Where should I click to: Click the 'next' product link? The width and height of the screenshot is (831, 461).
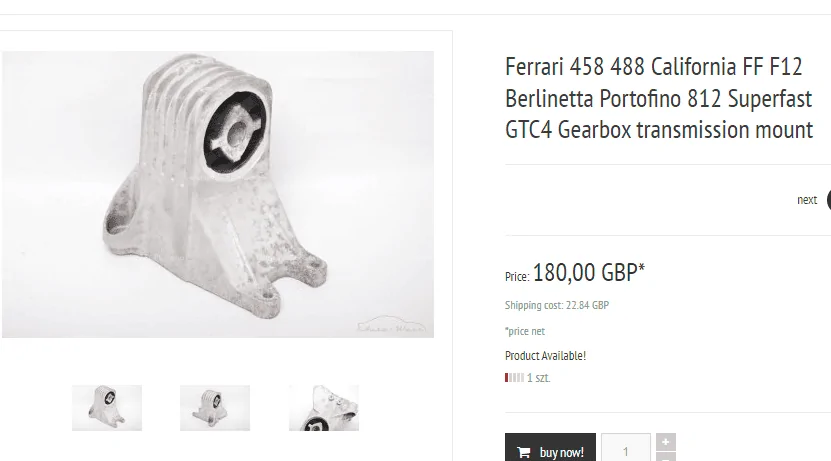[x=807, y=200]
